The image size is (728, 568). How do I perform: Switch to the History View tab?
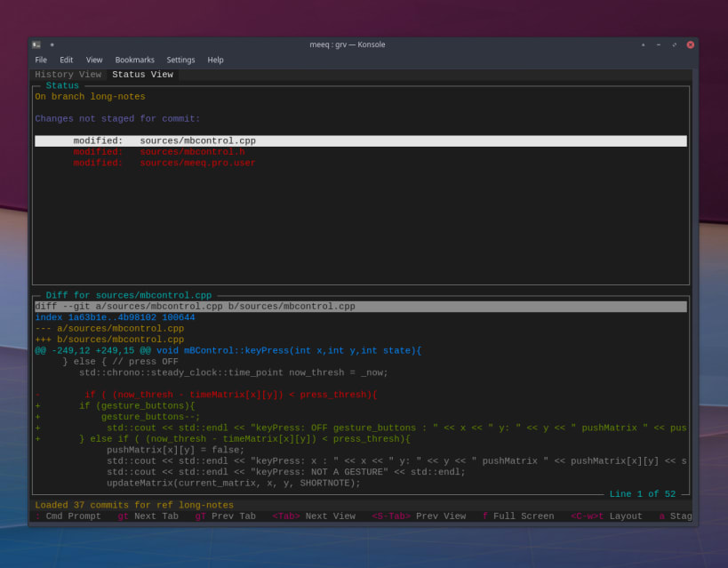coord(68,75)
